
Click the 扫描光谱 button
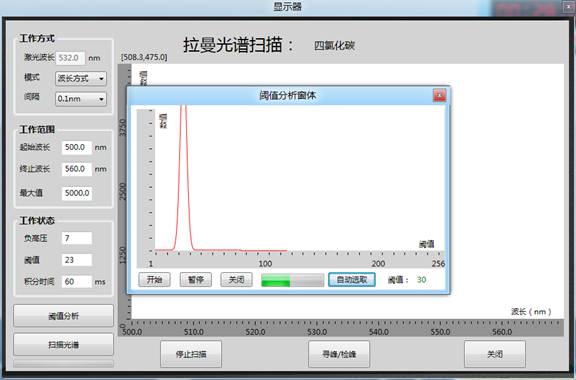click(x=64, y=345)
